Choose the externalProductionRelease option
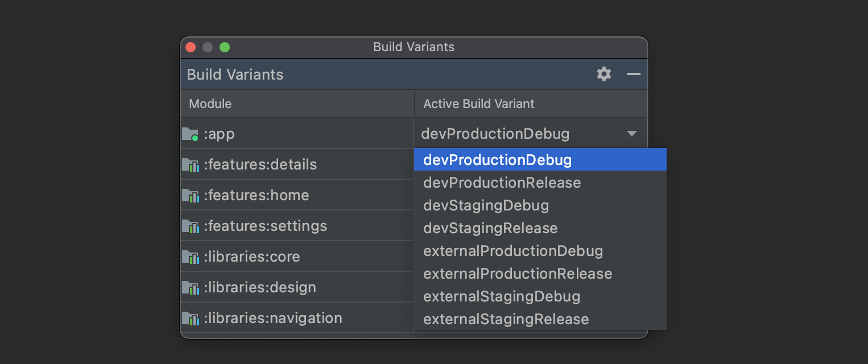This screenshot has width=868, height=364. [x=518, y=274]
